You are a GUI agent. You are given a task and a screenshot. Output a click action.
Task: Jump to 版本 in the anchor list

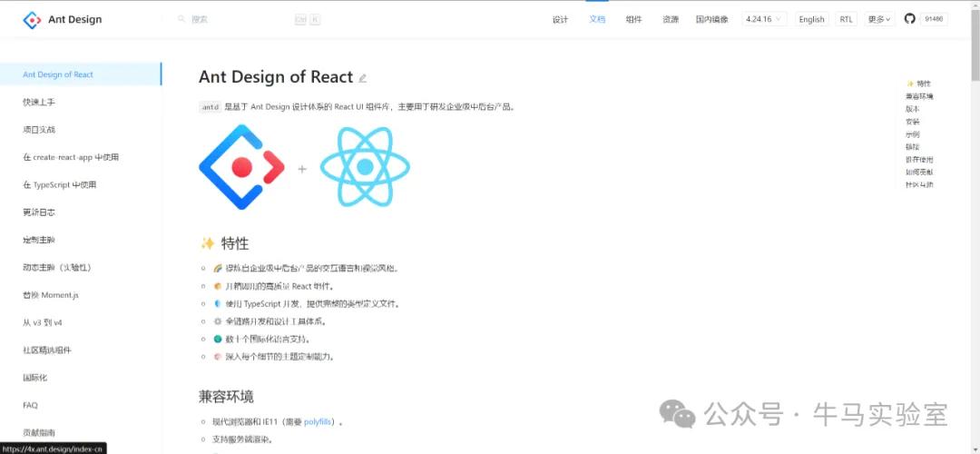(x=913, y=109)
